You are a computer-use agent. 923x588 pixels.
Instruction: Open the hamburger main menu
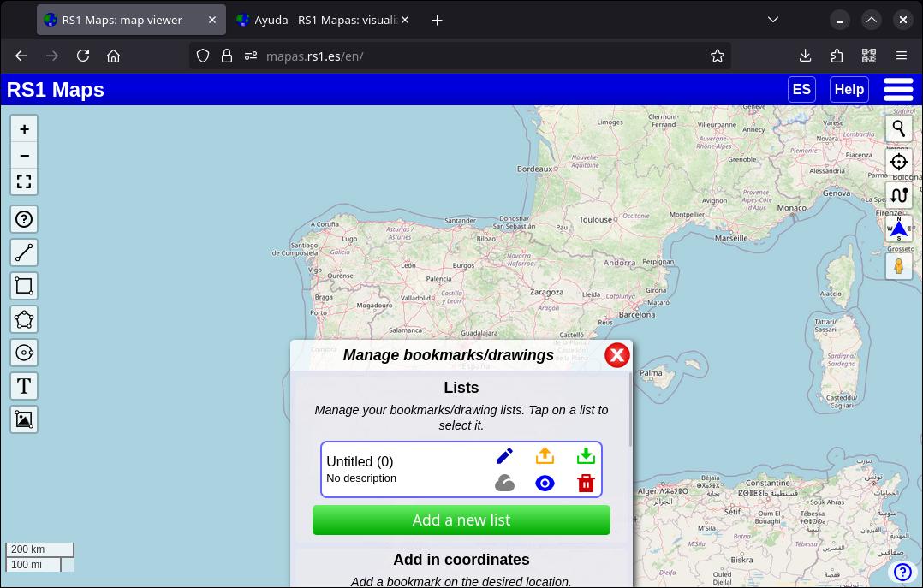898,90
